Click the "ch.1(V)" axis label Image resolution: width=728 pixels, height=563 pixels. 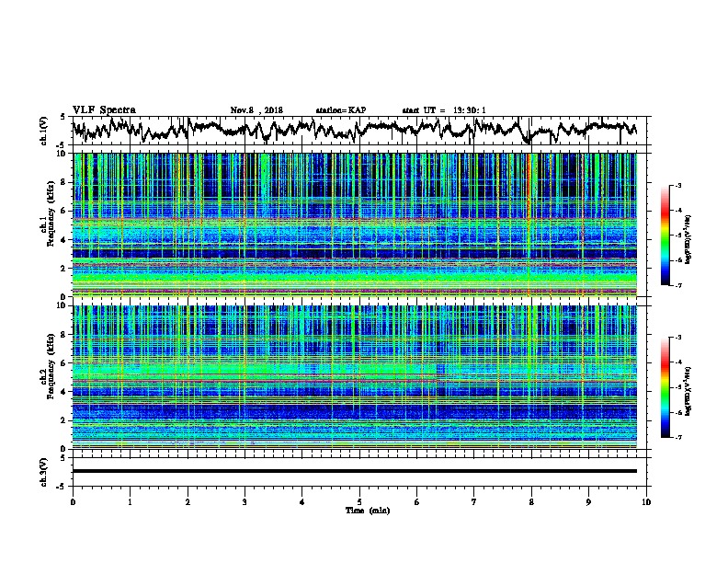click(x=43, y=131)
